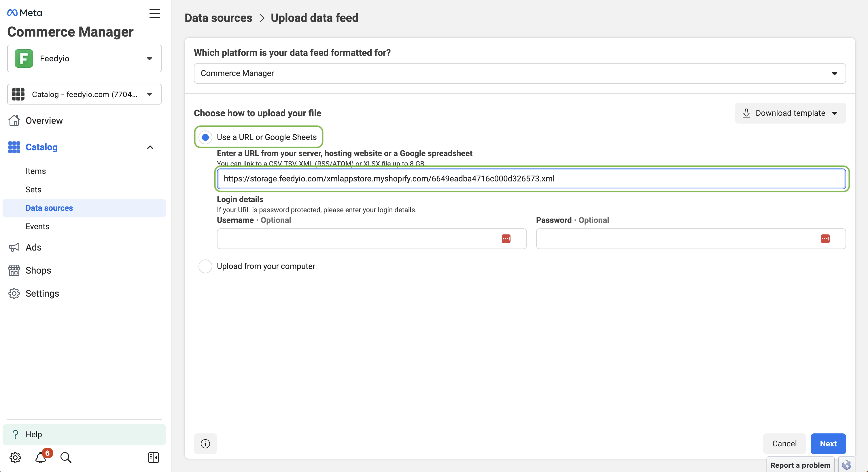Screen dimensions: 868x472
Task: Open the hamburger menu in the sidebar
Action: point(155,14)
